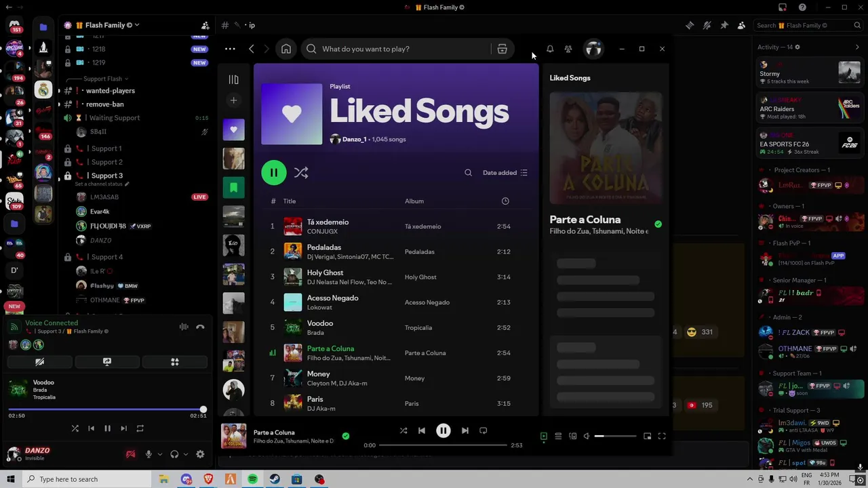Enable shuffle beside green play button
The image size is (868, 488).
coord(301,173)
